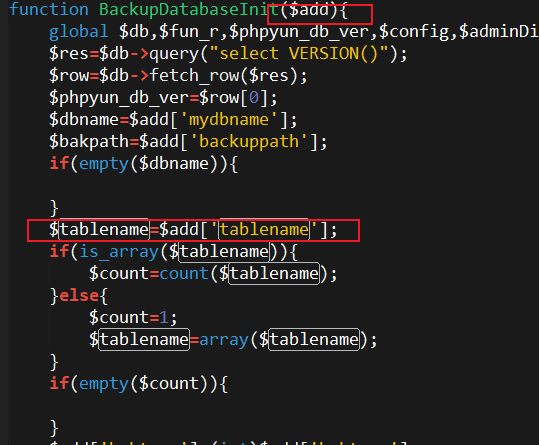Click the 'if' keyword before is_array
539x445 pixels.
[59, 251]
